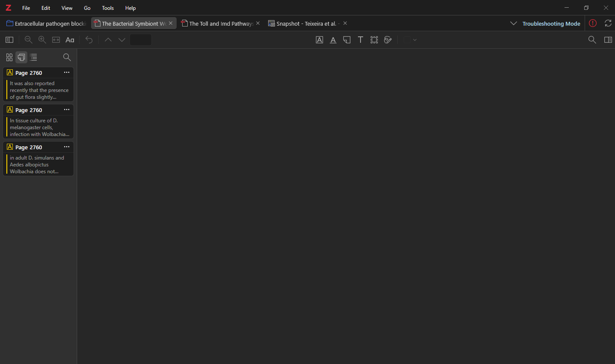Zoom out of the PDF document
The image size is (615, 364).
(x=29, y=40)
